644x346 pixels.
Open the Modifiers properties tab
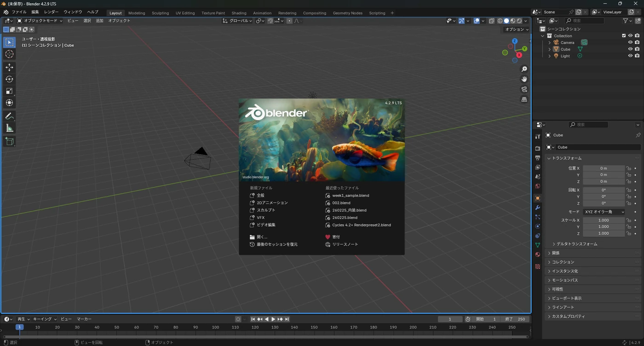click(x=537, y=208)
